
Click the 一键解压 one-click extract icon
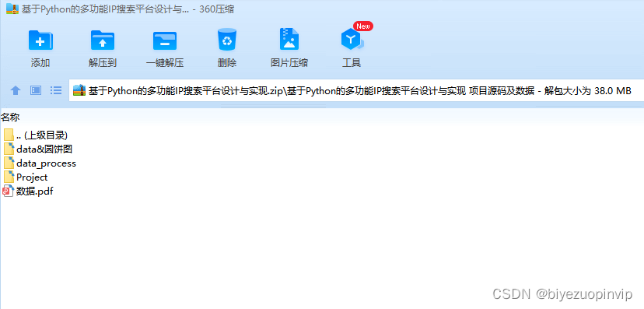165,40
